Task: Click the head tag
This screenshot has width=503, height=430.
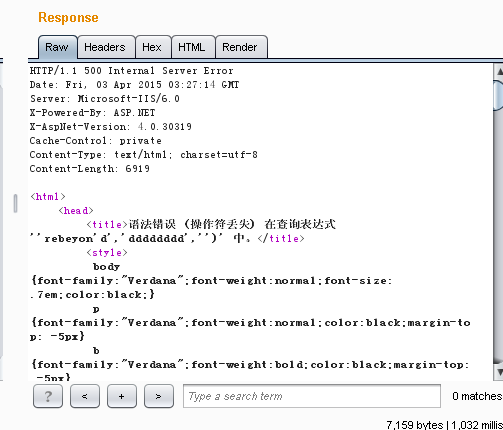Action: point(76,211)
